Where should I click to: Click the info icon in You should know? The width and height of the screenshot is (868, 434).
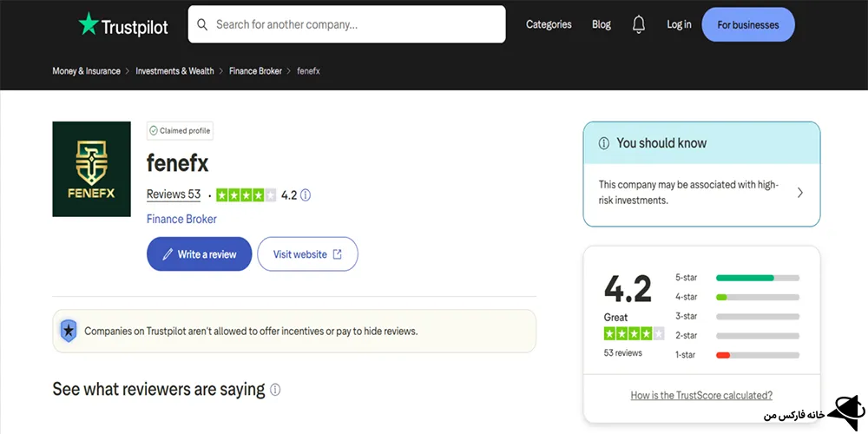(x=604, y=143)
